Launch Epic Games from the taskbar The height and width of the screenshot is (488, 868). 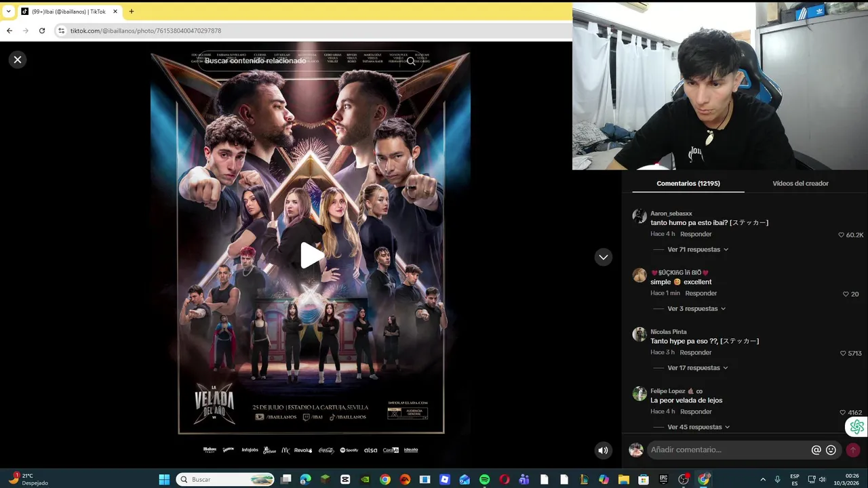(x=663, y=479)
